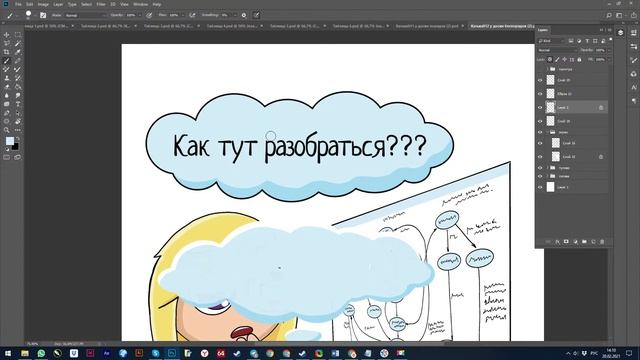Add a layer style with fx button
Image resolution: width=640 pixels, height=360 pixels.
click(557, 242)
